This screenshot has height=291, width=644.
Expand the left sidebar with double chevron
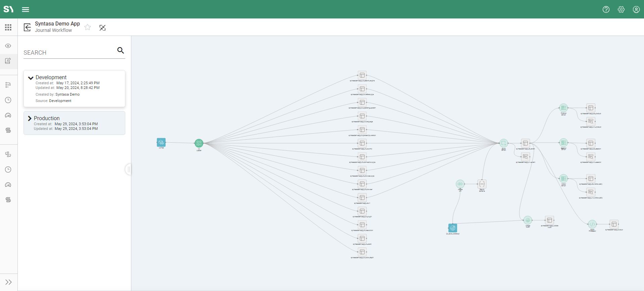point(8,282)
